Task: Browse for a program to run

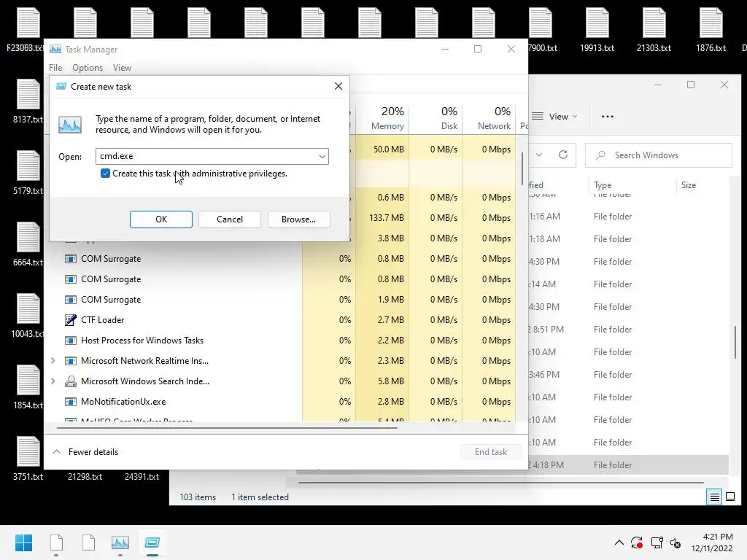Action: [298, 219]
